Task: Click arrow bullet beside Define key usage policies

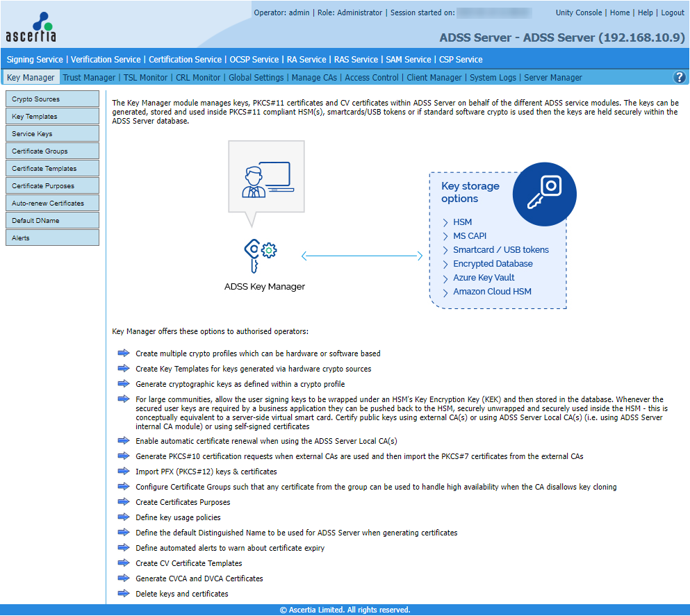Action: tap(124, 517)
